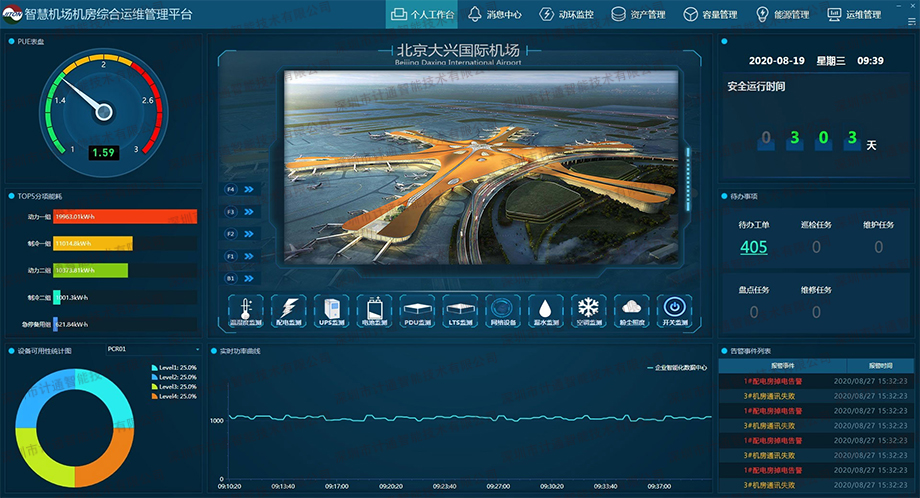The width and height of the screenshot is (920, 498).
Task: Toggle Level4 legend in the donut chart
Action: click(170, 395)
